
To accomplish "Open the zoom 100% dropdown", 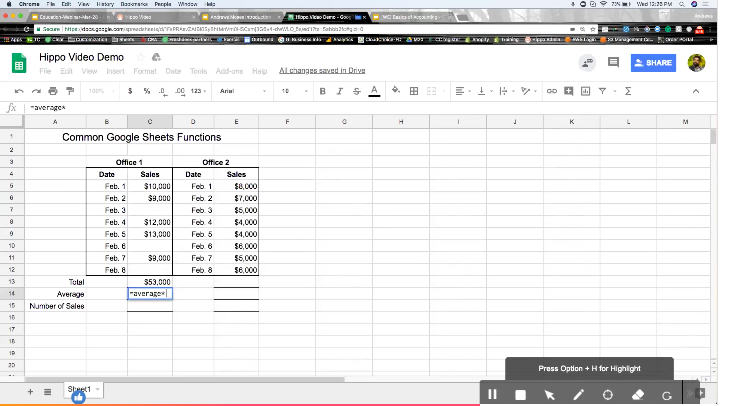I will coord(100,91).
